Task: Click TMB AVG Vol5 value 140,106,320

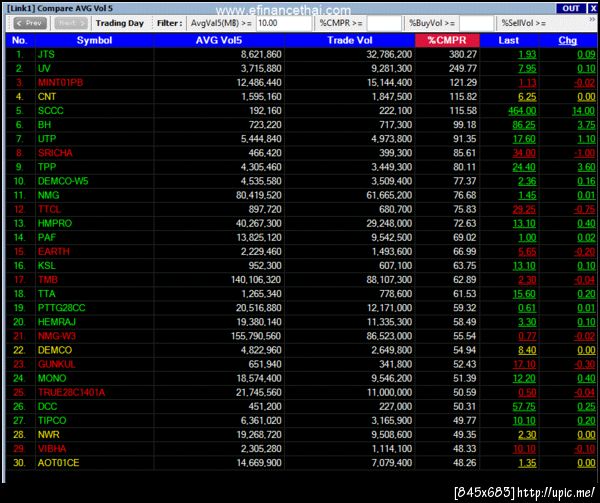Action: 256,280
